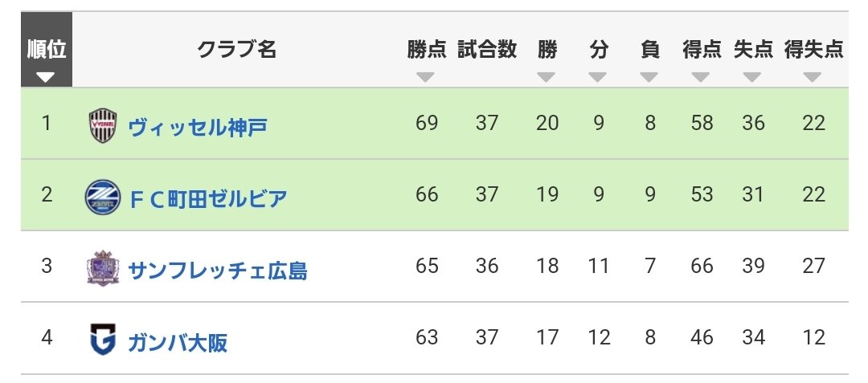Click the Sanfrecce Hiroshima crest icon
Viewport: 868px width, 383px height.
tap(103, 269)
